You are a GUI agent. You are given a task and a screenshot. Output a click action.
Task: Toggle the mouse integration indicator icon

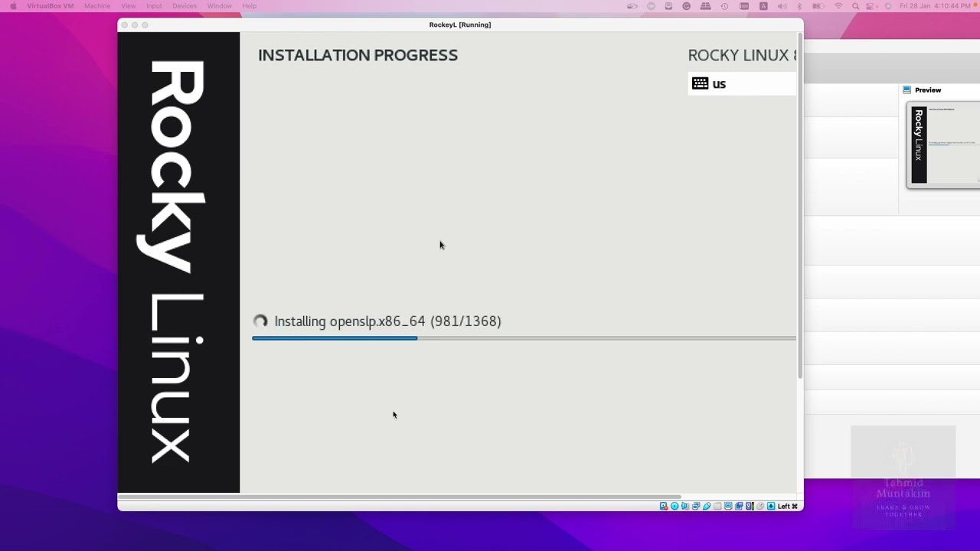760,506
